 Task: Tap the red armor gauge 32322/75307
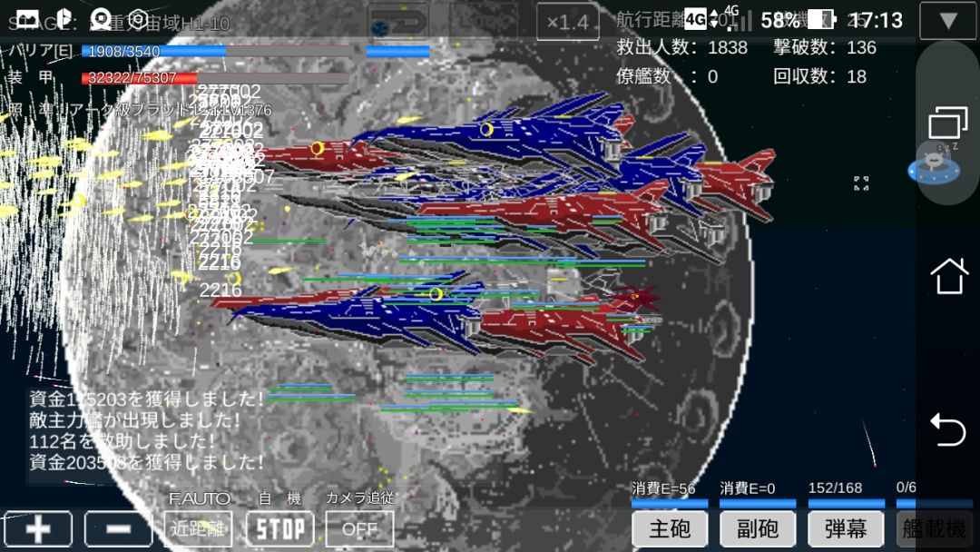coord(216,78)
